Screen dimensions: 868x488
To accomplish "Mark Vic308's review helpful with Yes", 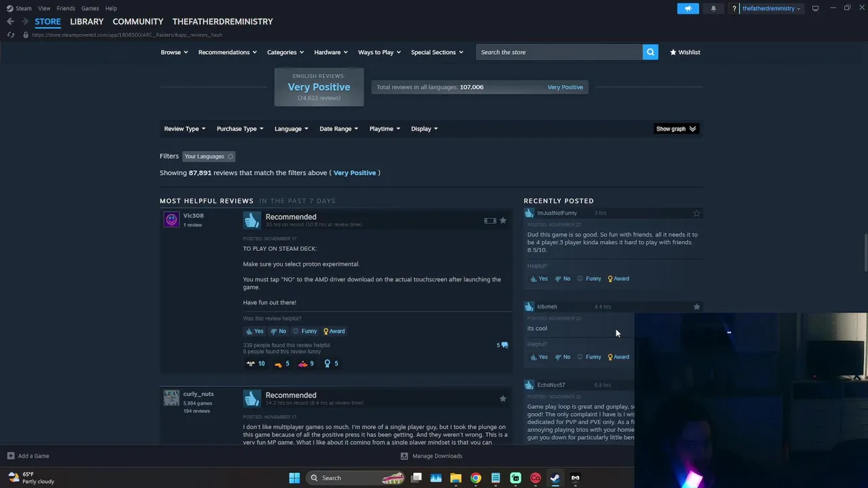I will (255, 331).
